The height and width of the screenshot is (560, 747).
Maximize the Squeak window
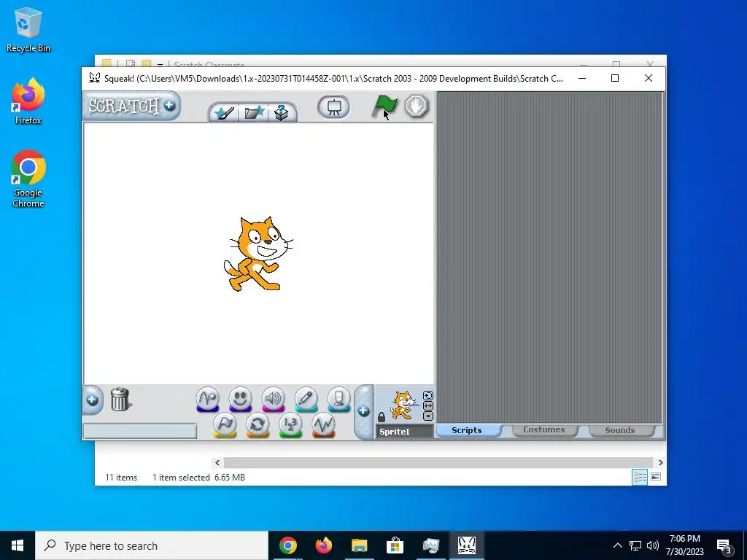pyautogui.click(x=615, y=78)
